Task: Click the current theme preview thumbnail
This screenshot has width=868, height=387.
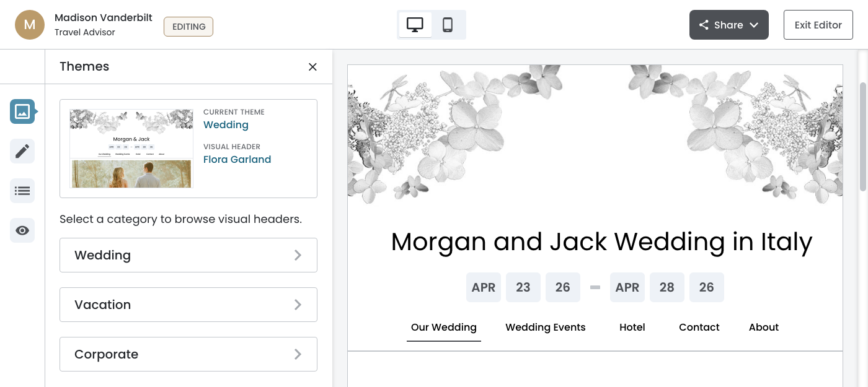Action: [131, 149]
